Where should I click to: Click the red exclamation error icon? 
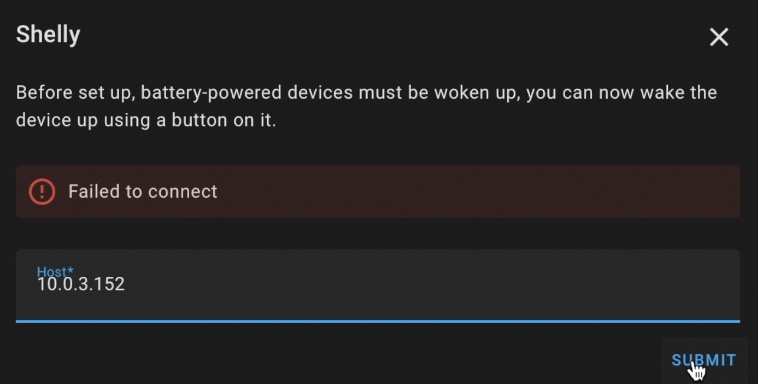(42, 192)
